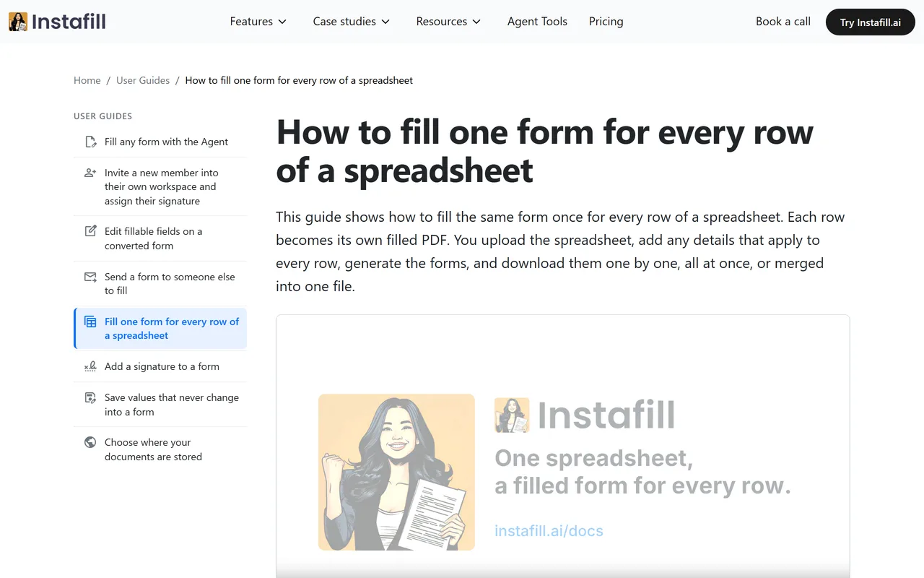Go to Home in the breadcrumb
The width and height of the screenshot is (924, 578).
coord(87,80)
